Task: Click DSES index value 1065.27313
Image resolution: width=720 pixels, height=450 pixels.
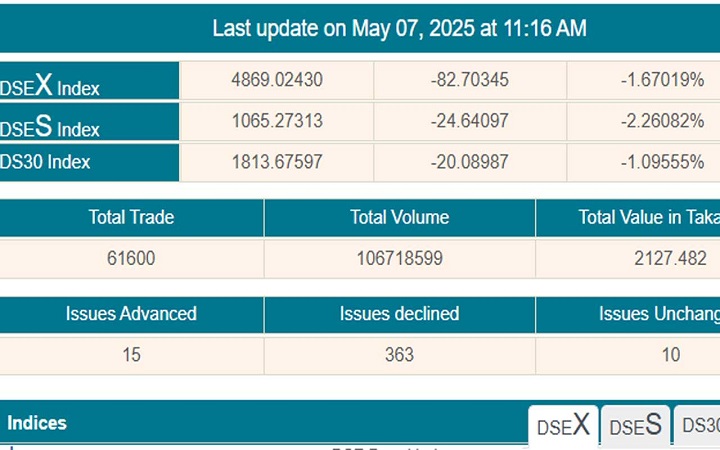Action: (276, 121)
